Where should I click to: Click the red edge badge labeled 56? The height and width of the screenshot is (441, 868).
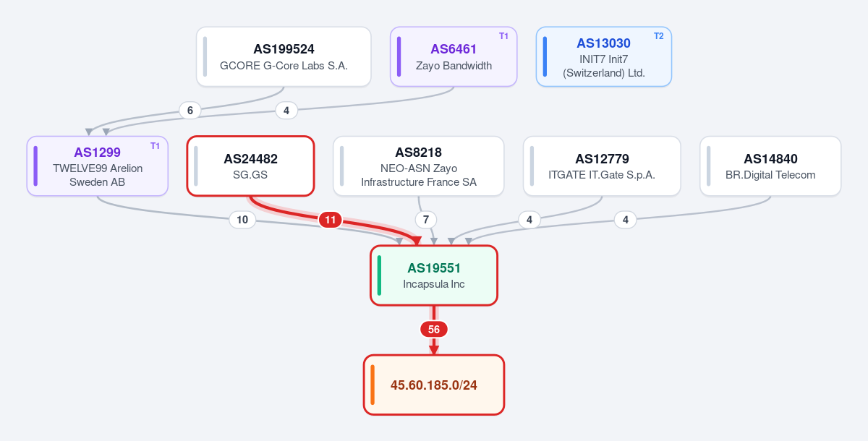(434, 329)
